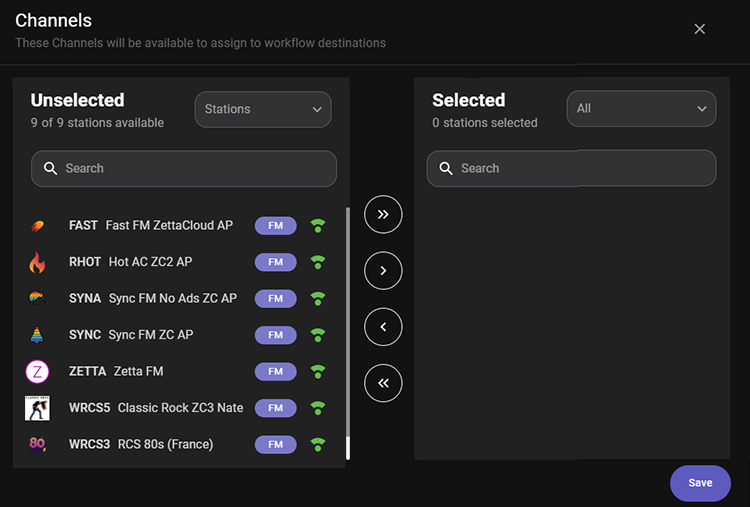
Task: Click the WRCS3 80s station logo
Action: [37, 444]
